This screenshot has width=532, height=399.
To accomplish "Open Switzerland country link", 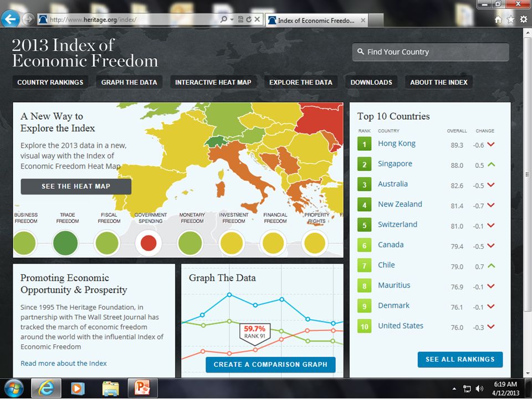I will tap(398, 224).
